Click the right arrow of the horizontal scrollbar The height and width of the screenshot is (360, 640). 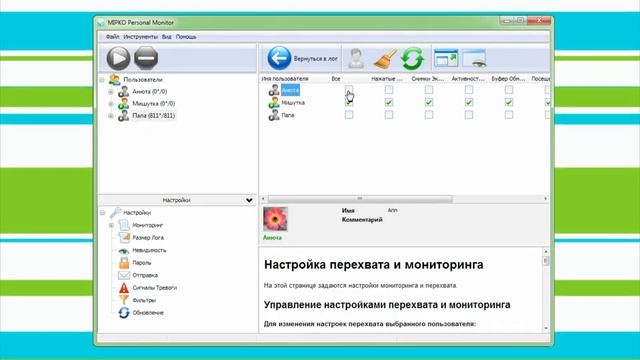coord(545,199)
